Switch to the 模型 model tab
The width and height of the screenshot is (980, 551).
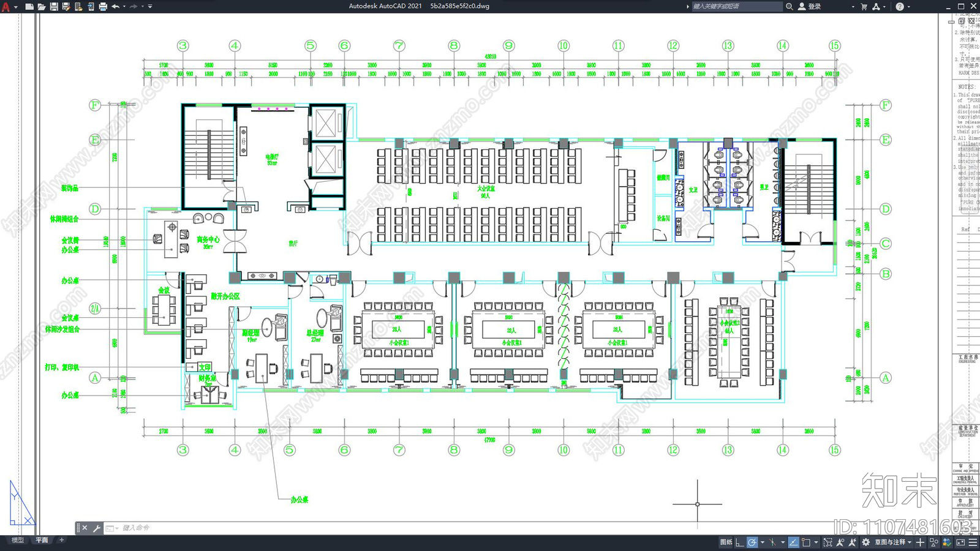click(18, 540)
